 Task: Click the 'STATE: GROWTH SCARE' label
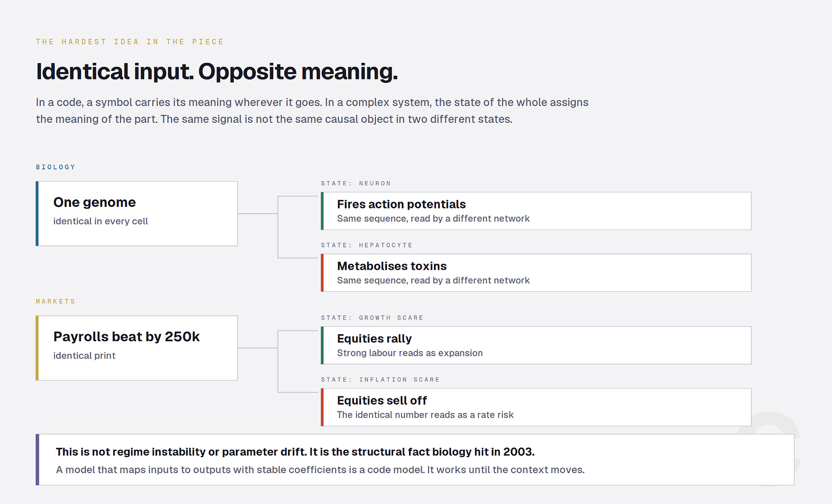pos(372,318)
